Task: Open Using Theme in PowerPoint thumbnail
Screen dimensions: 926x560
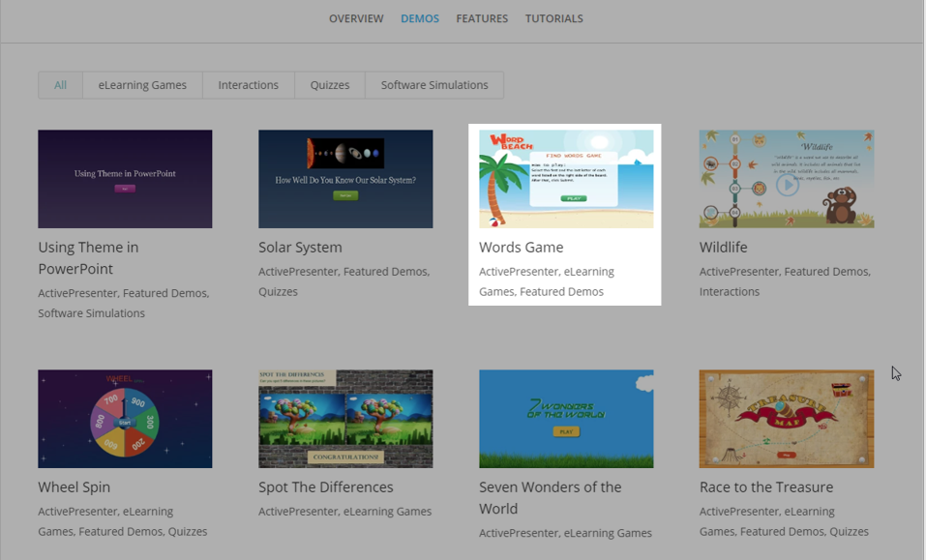Action: click(x=125, y=179)
